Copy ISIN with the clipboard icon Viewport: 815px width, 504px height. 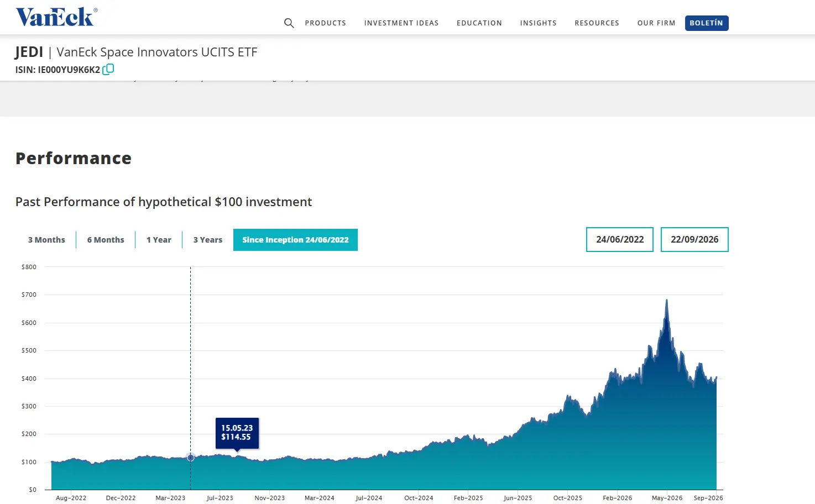108,69
